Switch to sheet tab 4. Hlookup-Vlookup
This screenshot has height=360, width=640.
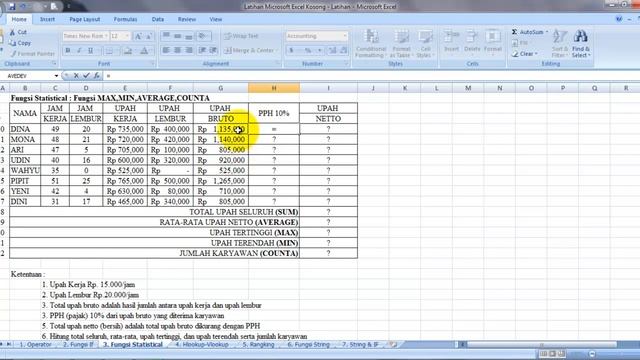[202, 344]
